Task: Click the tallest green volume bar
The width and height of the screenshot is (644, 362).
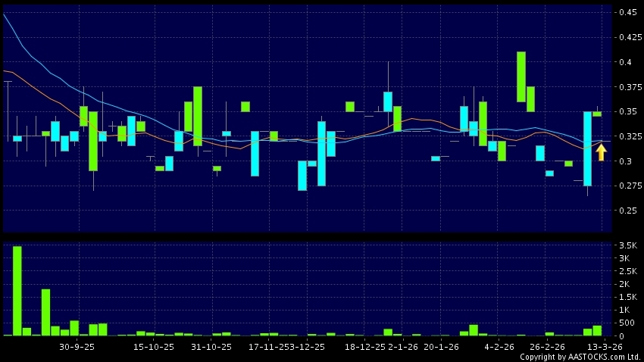Action: (x=17, y=291)
